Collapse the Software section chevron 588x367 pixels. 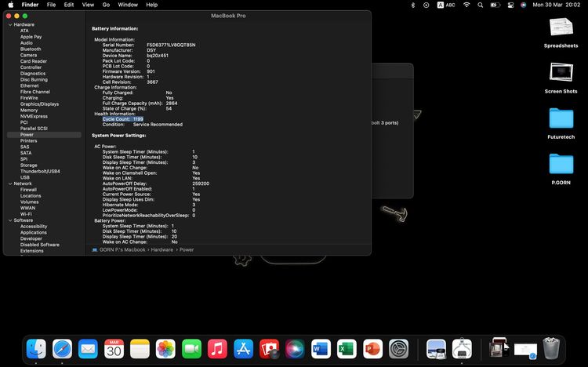[x=10, y=220]
